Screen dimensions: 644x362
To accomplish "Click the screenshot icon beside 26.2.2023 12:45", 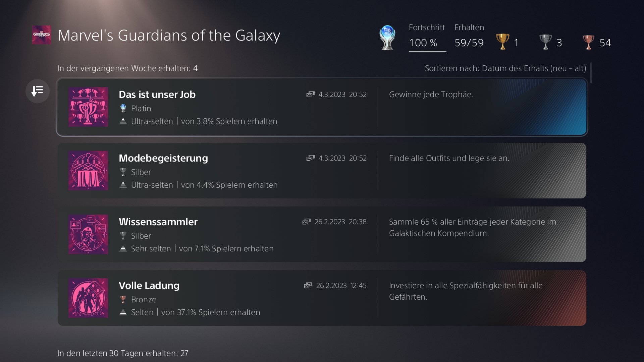I will click(308, 286).
